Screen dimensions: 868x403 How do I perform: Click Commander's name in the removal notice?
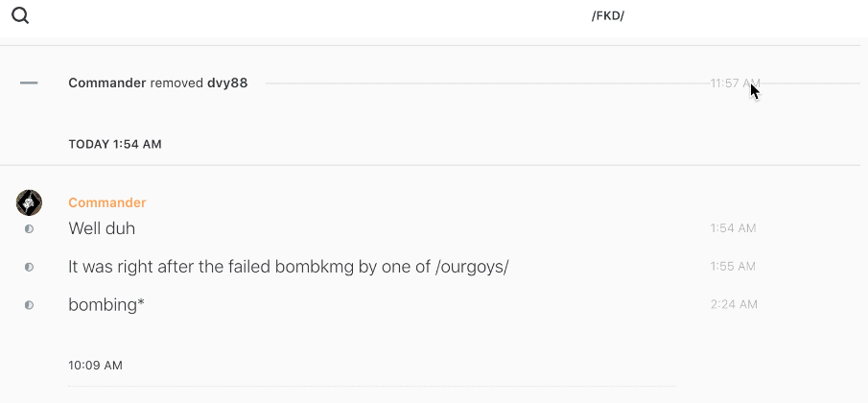tap(106, 83)
